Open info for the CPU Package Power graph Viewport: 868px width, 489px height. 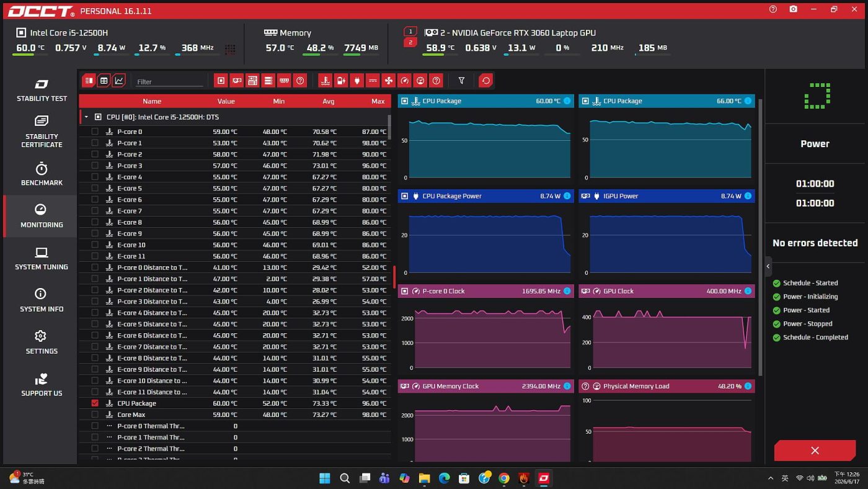tap(567, 196)
